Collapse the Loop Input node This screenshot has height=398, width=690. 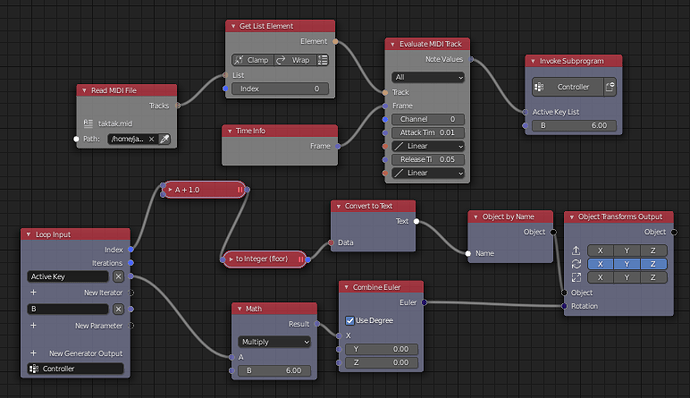[29, 235]
